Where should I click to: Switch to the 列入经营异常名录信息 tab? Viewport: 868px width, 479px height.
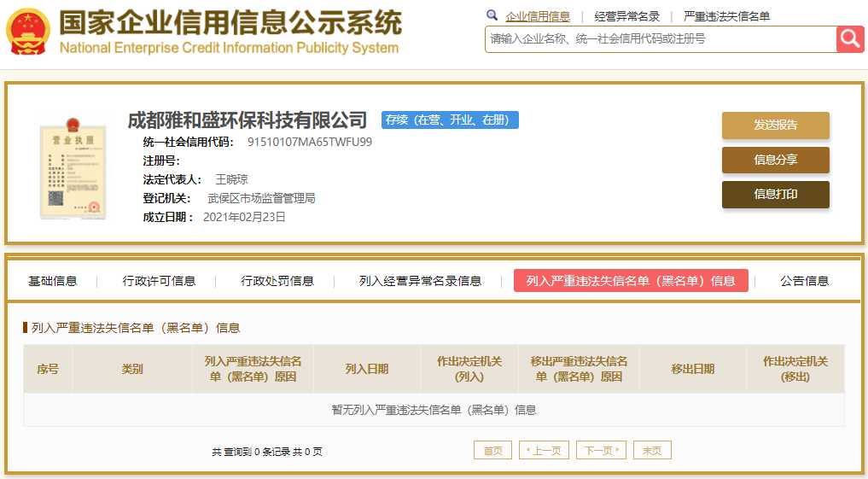point(420,281)
